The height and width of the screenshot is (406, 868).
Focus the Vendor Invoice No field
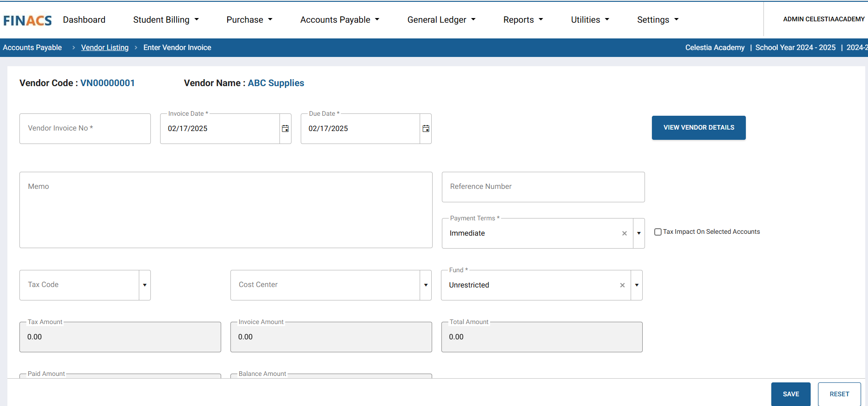(85, 129)
